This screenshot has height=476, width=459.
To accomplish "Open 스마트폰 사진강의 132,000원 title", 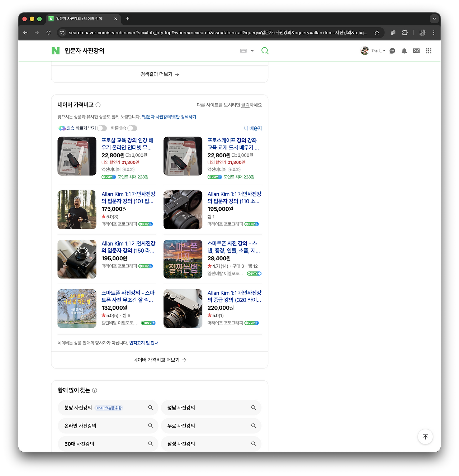I will (x=128, y=296).
